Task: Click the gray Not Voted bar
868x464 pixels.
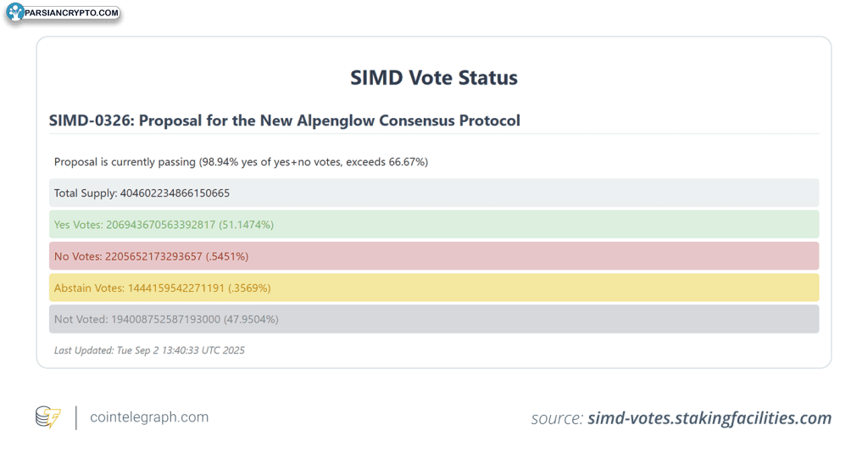Action: coord(433,319)
